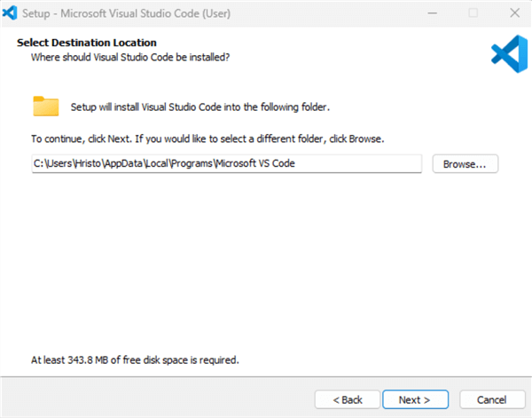The width and height of the screenshot is (532, 418).
Task: Open the Browse... folder picker
Action: pyautogui.click(x=465, y=164)
